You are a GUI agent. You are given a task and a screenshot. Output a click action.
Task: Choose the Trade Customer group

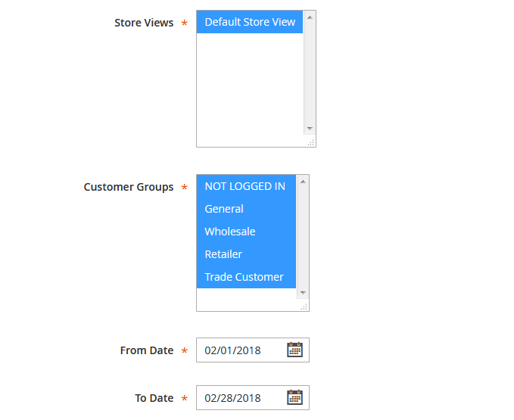[244, 277]
